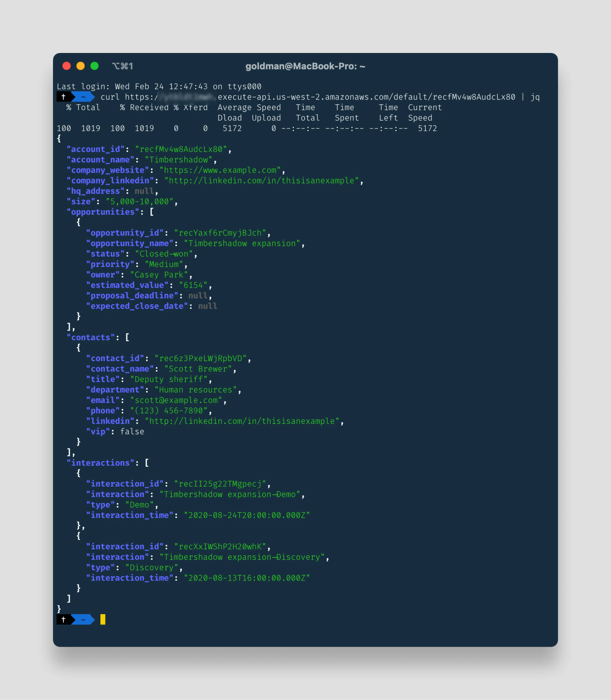This screenshot has height=700, width=611.
Task: Click the Dload value 5172
Action: coord(232,129)
